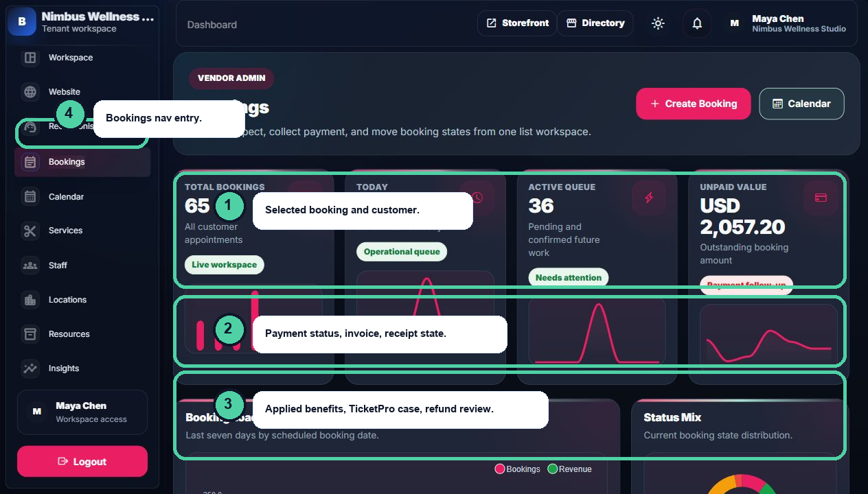Viewport: 868px width, 494px height.
Task: Open the Resources archive icon
Action: click(30, 334)
